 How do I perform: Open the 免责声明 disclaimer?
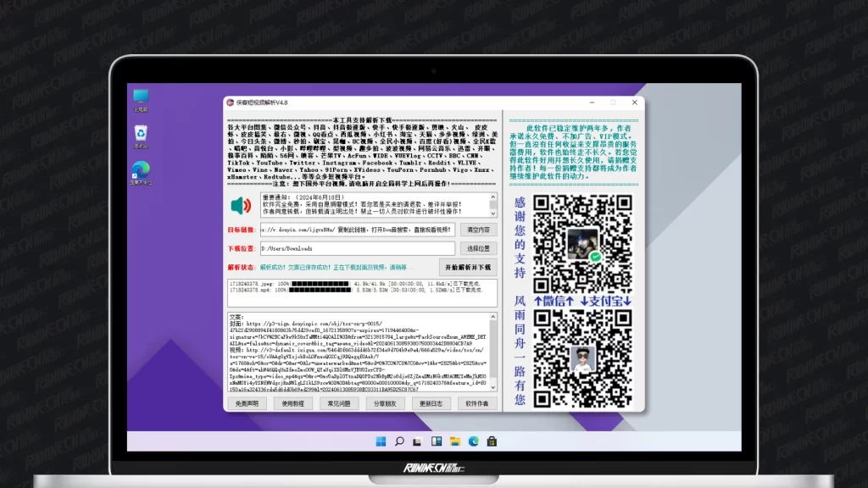click(247, 404)
